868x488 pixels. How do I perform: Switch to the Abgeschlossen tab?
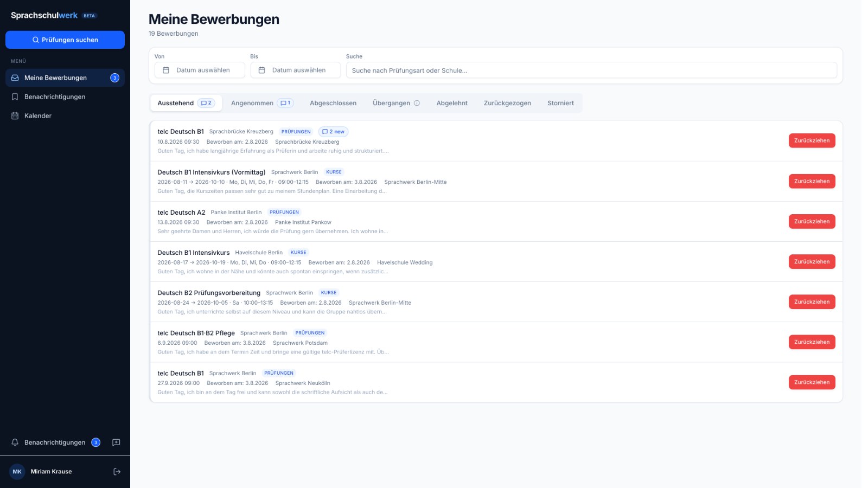[x=333, y=103]
